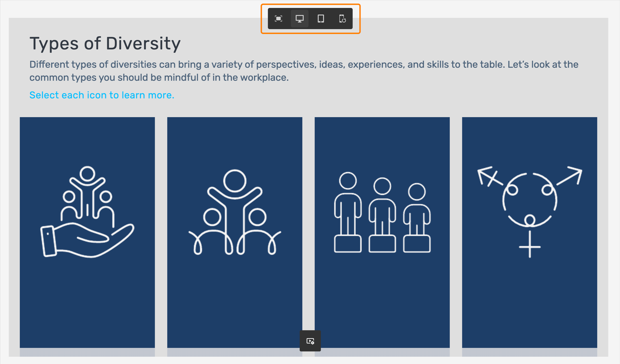Select the card with people on podiums

[382, 295]
